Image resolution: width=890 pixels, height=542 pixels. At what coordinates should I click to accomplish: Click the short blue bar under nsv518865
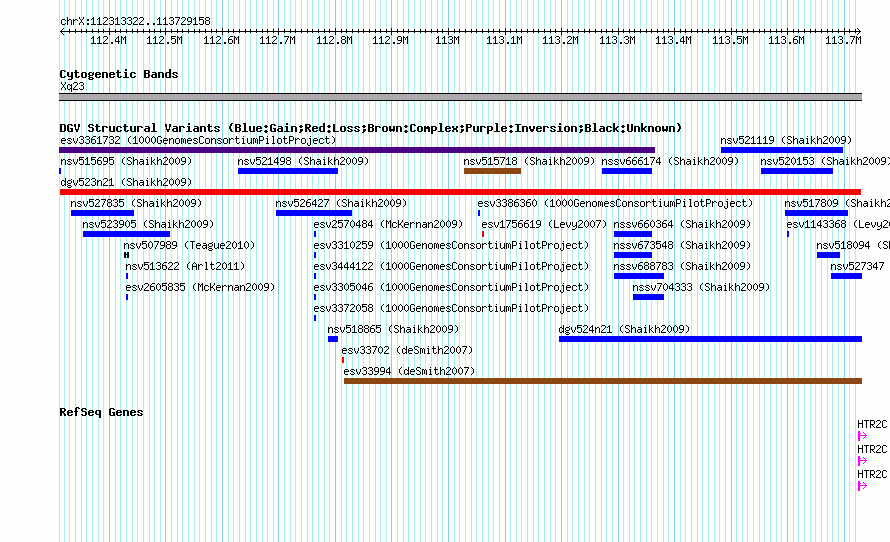(x=333, y=339)
